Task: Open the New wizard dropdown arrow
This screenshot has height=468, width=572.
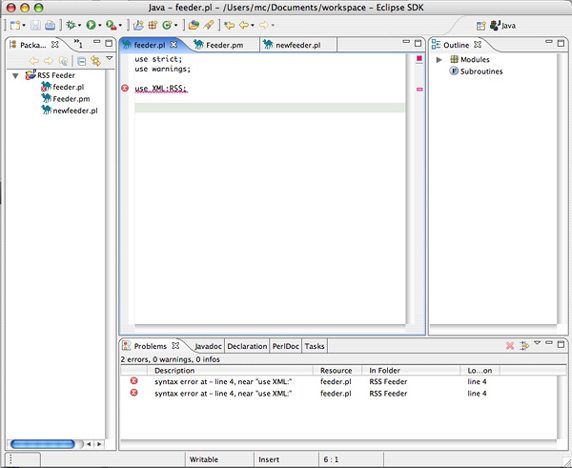Action: (x=24, y=26)
